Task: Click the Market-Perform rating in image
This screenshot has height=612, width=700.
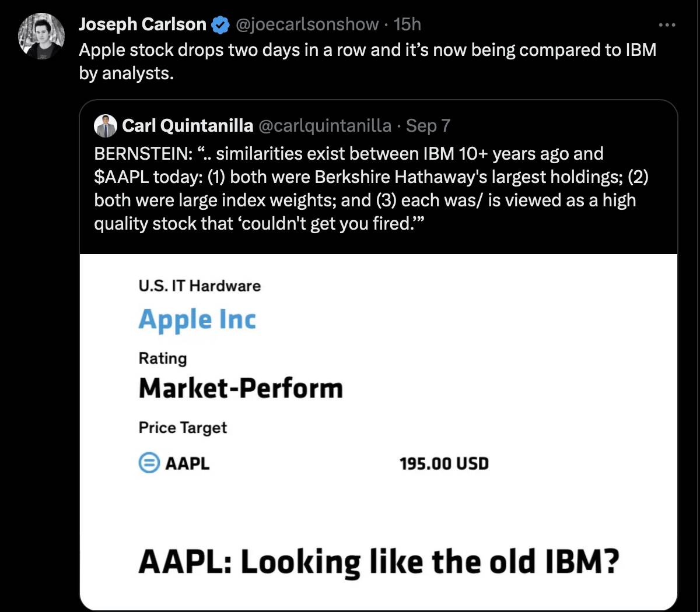Action: pos(241,388)
